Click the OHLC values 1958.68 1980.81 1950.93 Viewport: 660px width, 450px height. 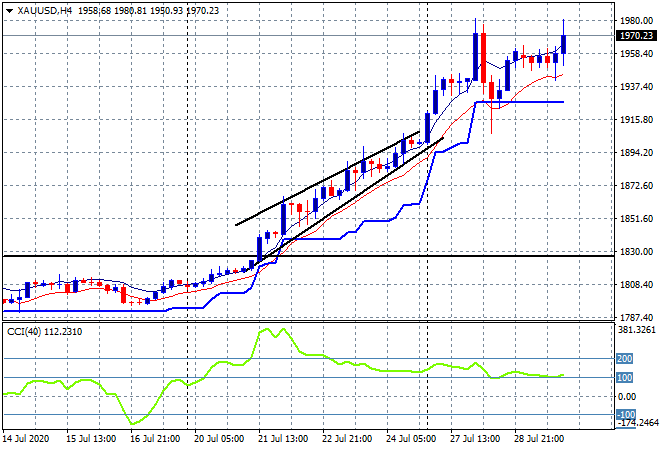130,11
